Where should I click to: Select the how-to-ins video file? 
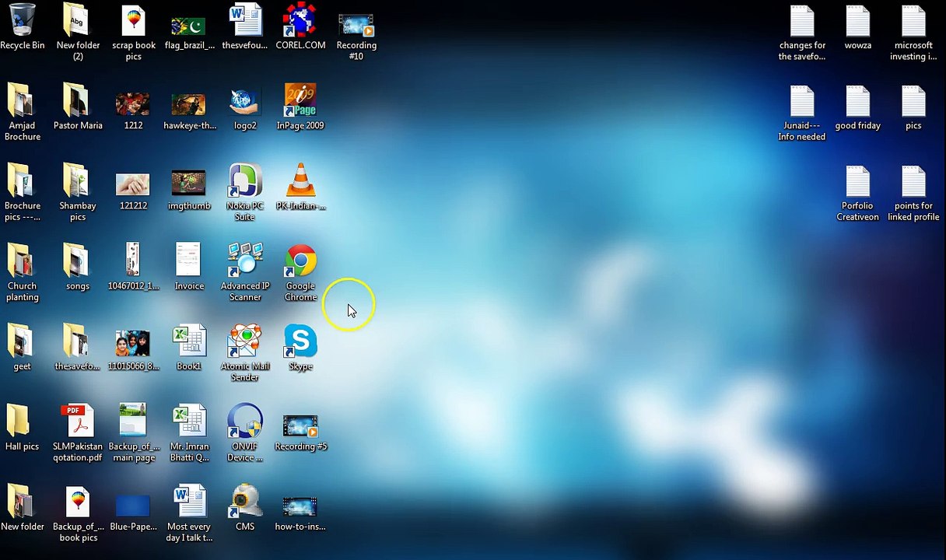tap(300, 507)
